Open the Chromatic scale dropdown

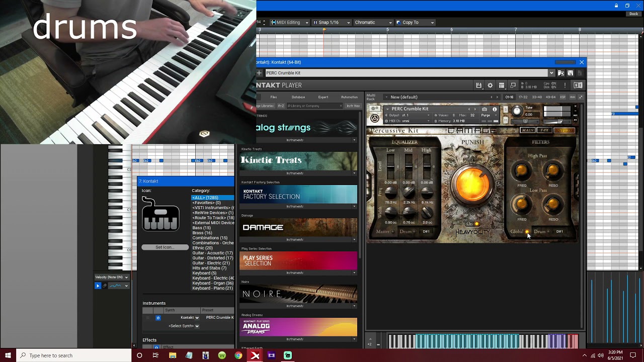tap(373, 23)
